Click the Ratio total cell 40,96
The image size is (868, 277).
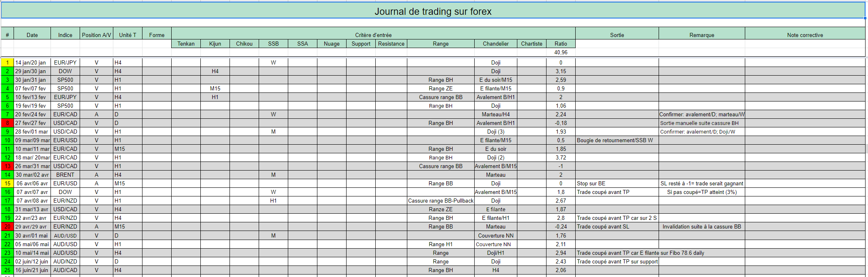(561, 52)
